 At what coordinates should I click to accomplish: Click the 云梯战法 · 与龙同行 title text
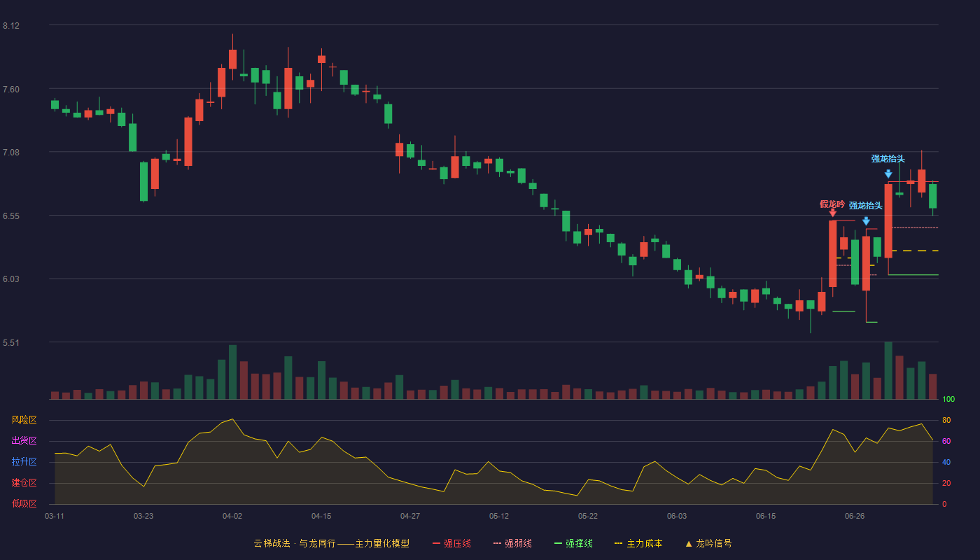[295, 543]
